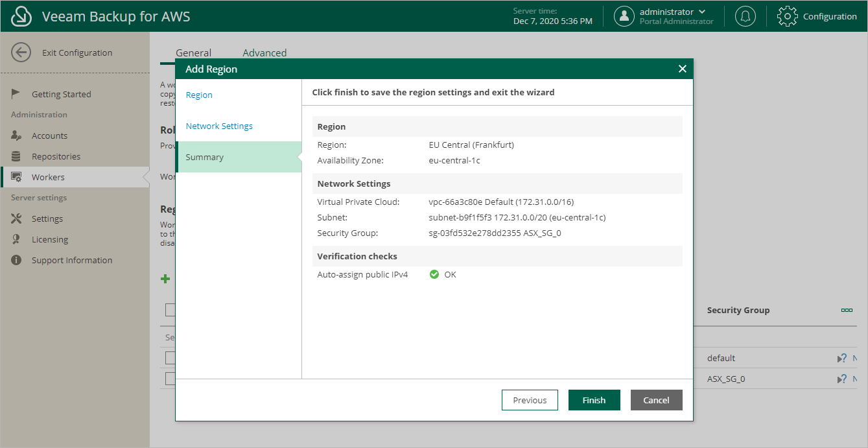Click the status icon in the default row
The width and height of the screenshot is (868, 448).
pos(842,358)
